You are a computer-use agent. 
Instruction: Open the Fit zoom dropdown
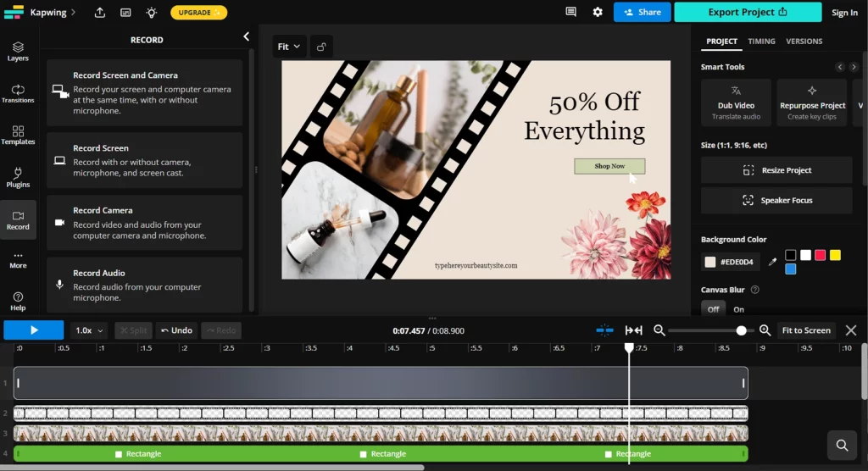tap(288, 47)
